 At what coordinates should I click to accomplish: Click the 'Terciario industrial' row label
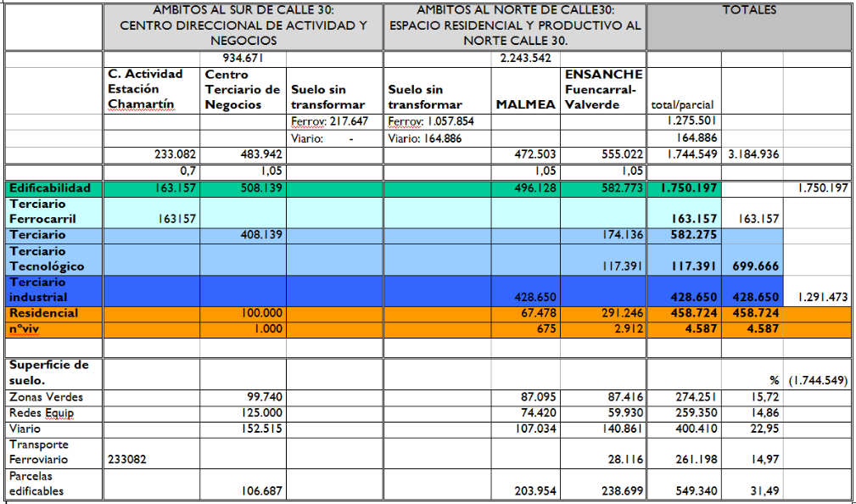(x=38, y=290)
